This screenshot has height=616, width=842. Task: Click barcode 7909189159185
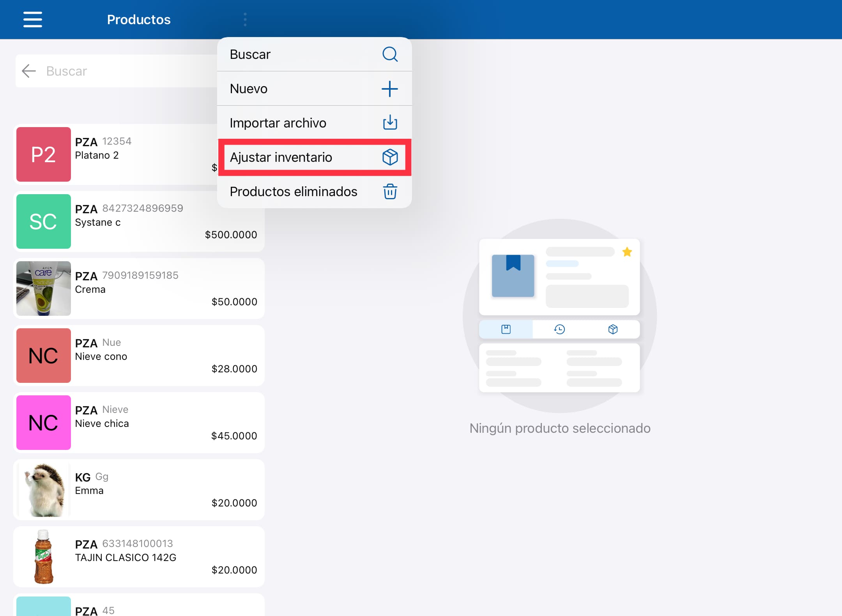[x=140, y=275]
